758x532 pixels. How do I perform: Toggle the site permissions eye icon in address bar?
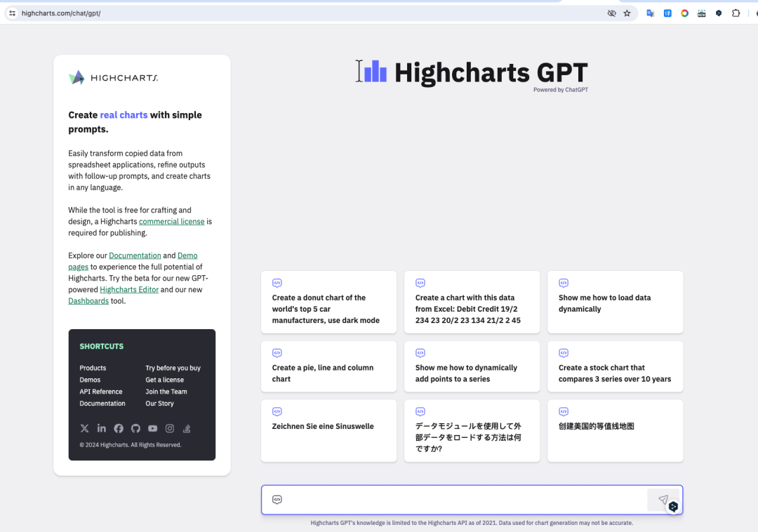611,13
